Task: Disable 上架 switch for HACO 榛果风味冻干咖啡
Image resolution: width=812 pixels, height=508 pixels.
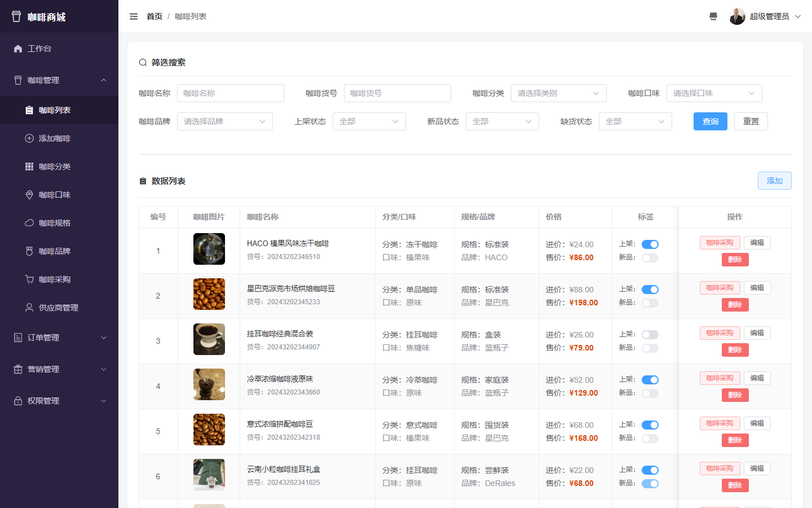Action: pos(650,244)
